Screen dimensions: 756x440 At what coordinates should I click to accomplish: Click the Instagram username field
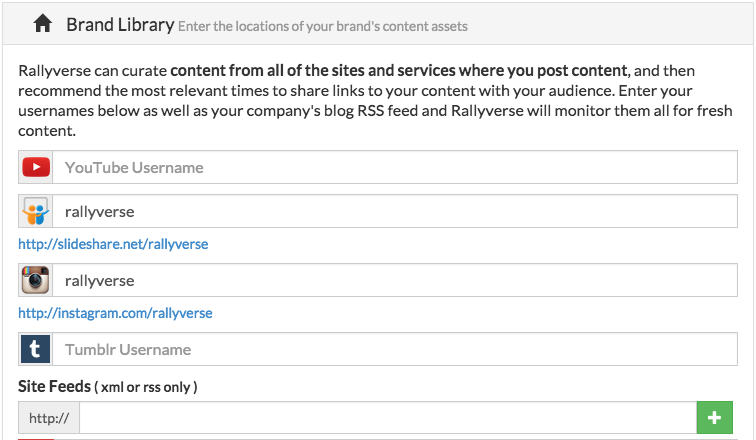[x=393, y=281]
